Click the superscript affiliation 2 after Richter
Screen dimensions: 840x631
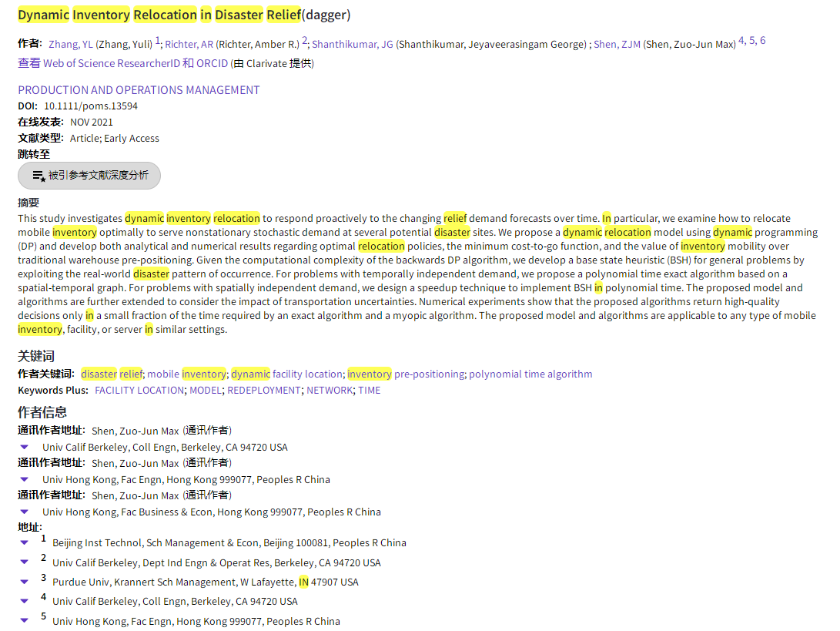(304, 41)
